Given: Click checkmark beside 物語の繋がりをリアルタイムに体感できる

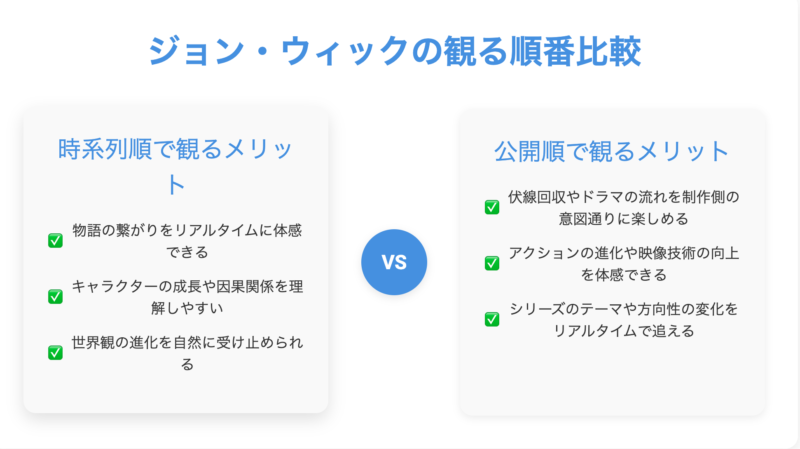Looking at the screenshot, I should pos(55,240).
